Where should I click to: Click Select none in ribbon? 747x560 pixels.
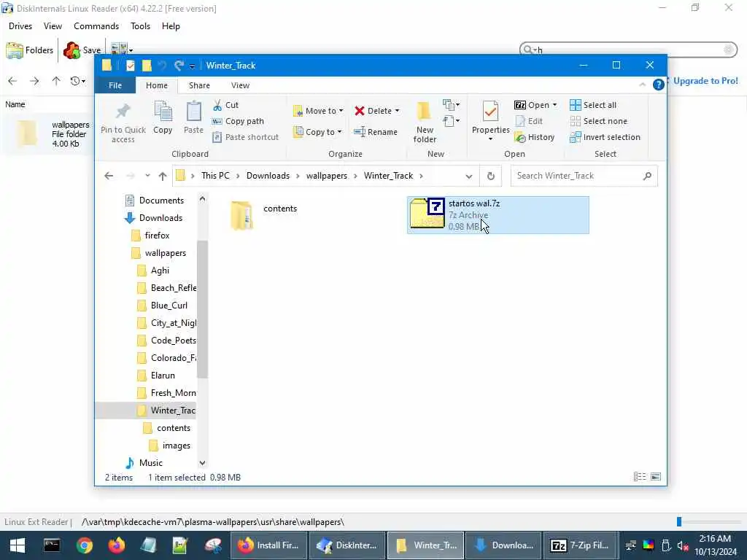(598, 122)
